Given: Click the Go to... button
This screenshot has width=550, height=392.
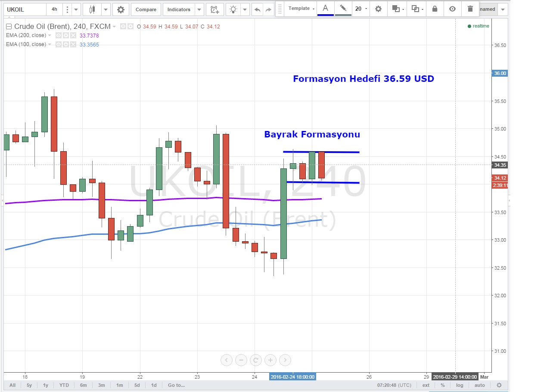Looking at the screenshot, I should point(177,385).
